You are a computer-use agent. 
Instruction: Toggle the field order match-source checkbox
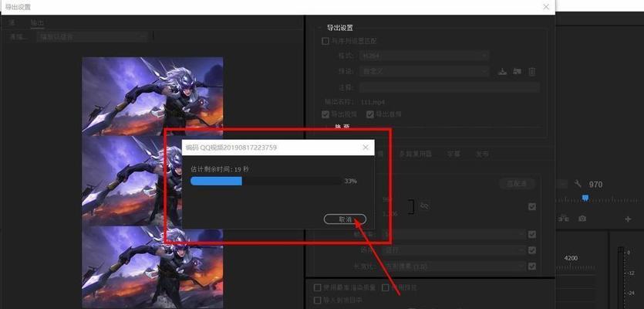pyautogui.click(x=532, y=250)
